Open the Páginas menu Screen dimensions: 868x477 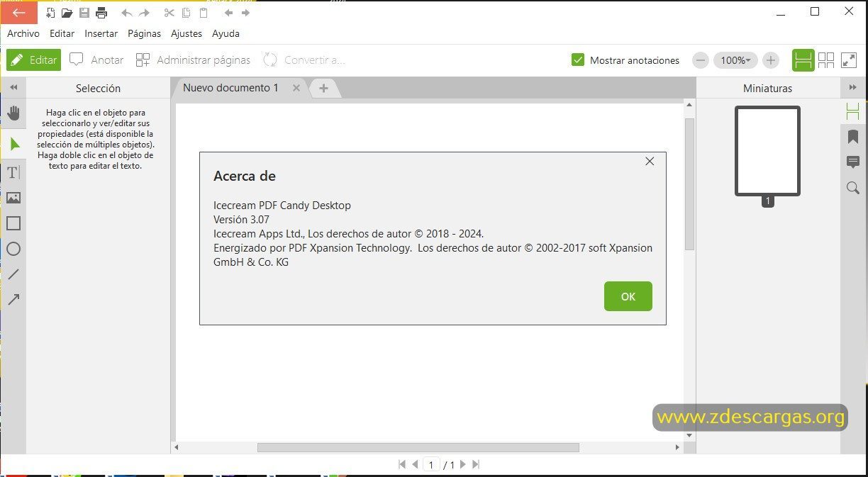(x=144, y=33)
